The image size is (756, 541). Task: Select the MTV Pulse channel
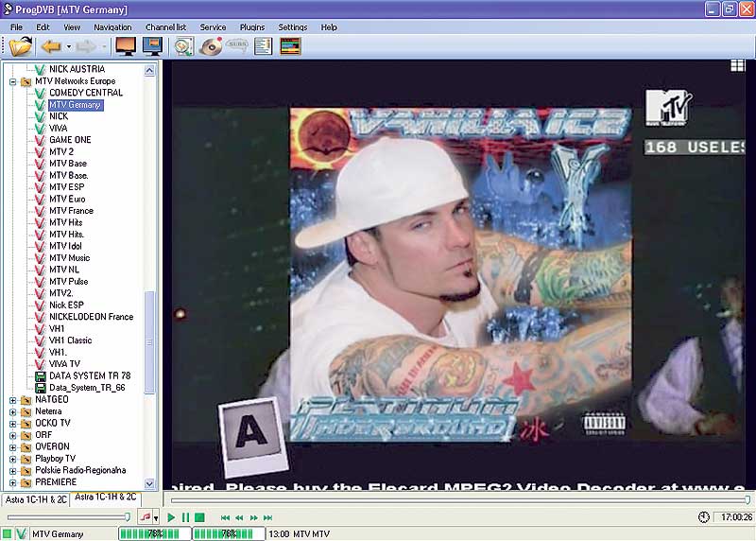click(68, 281)
